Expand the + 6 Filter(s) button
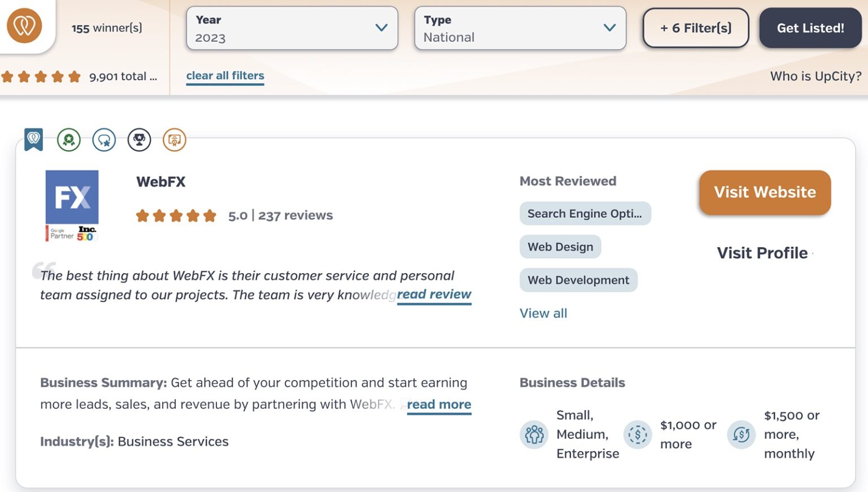868x492 pixels. pyautogui.click(x=696, y=28)
